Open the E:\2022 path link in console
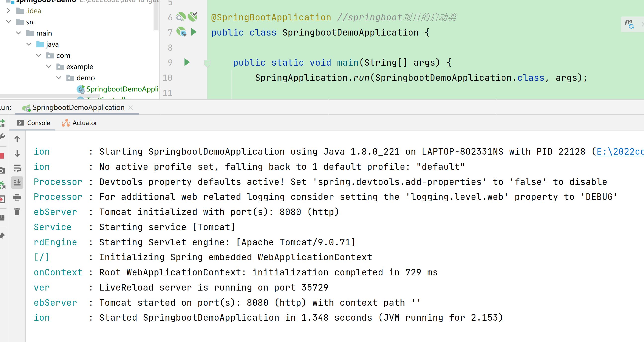Screen dimensions: 644x342 coord(619,152)
